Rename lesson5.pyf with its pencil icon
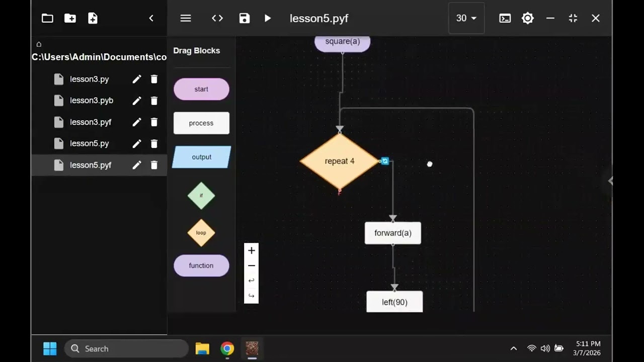 (x=136, y=165)
